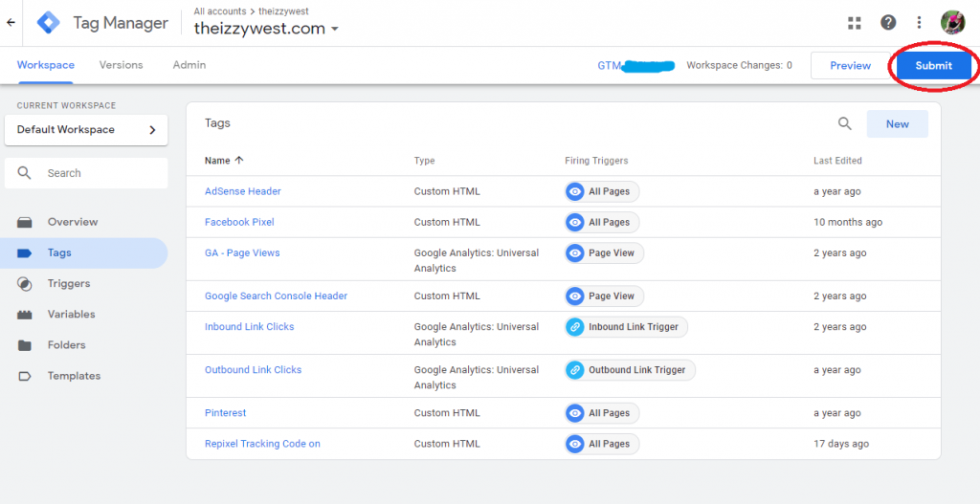
Task: Click the Firing Triggers column header
Action: pos(596,161)
